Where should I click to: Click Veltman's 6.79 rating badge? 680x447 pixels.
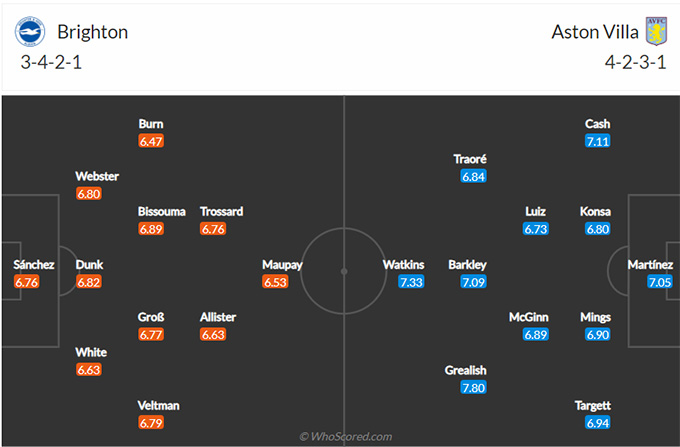point(151,423)
